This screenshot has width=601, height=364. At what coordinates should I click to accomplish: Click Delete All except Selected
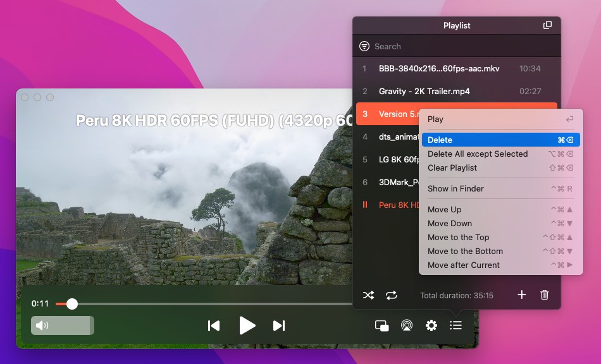click(x=478, y=154)
